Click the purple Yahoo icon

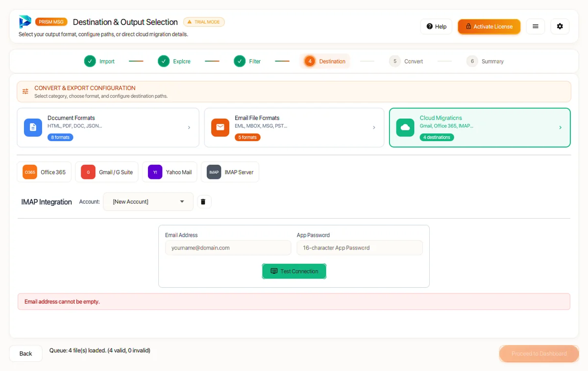[155, 172]
